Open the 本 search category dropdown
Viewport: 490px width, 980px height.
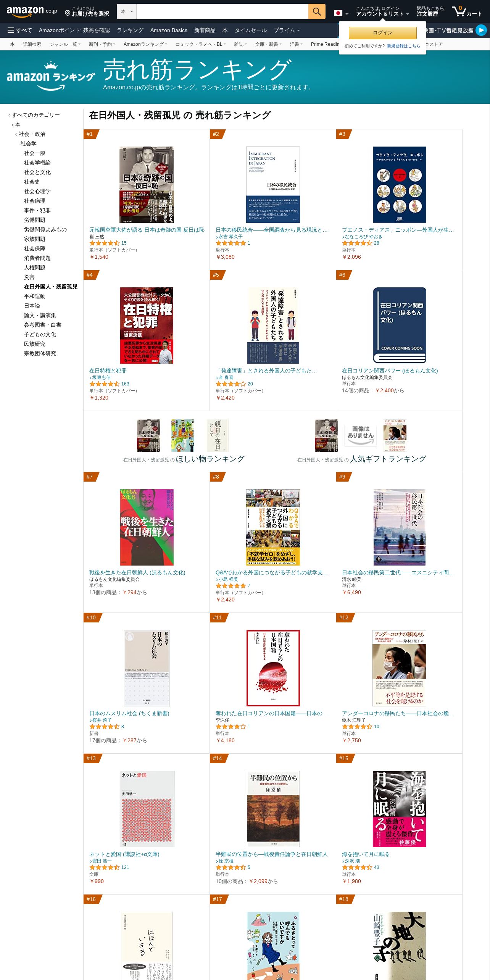tap(126, 11)
